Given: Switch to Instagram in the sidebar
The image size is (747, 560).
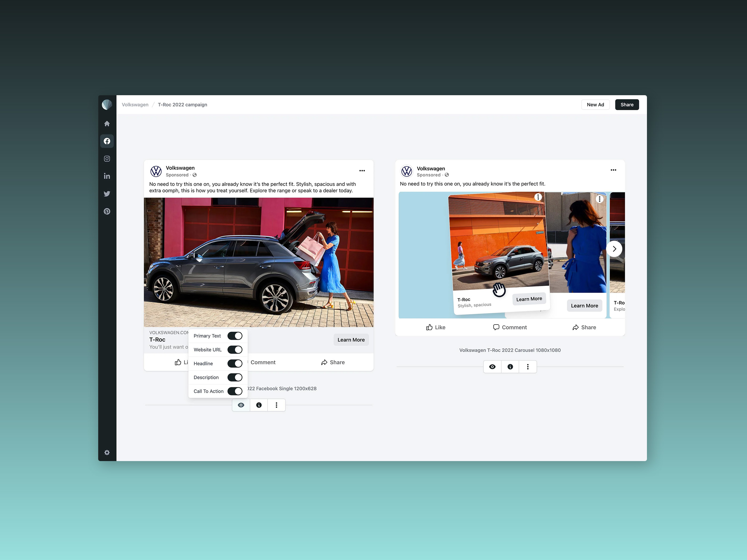Looking at the screenshot, I should point(107,159).
